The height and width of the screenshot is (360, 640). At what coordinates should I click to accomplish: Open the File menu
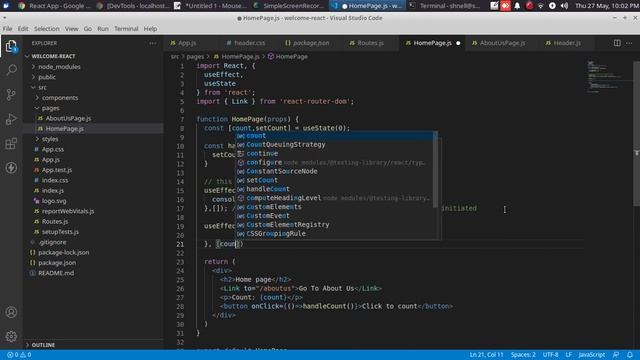coord(8,29)
